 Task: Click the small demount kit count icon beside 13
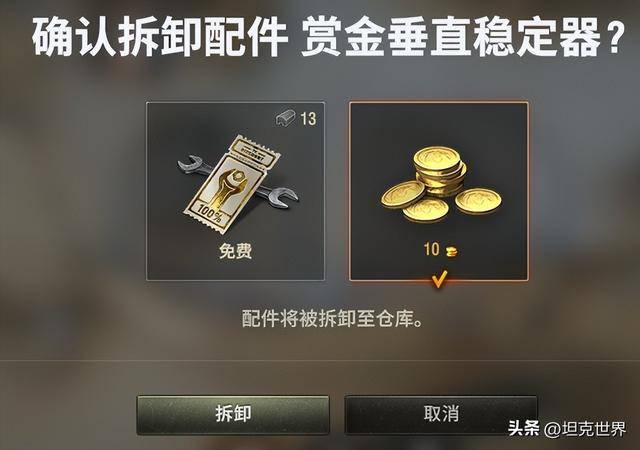pyautogui.click(x=286, y=119)
